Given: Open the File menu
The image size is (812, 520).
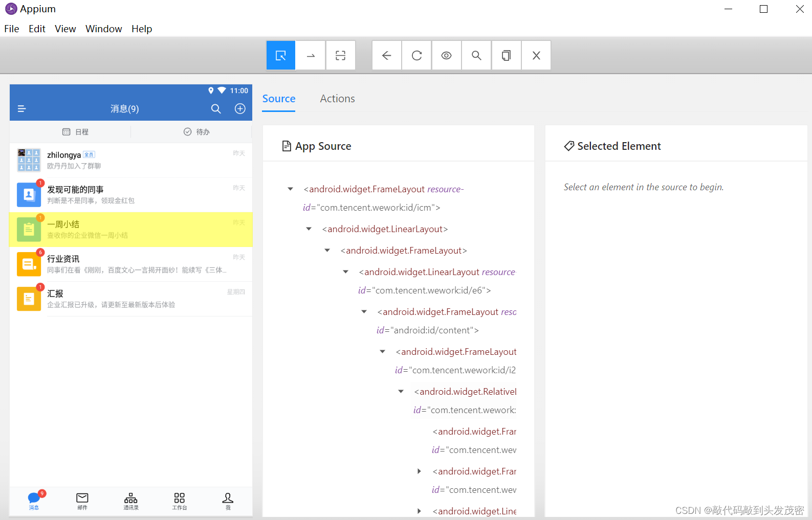Looking at the screenshot, I should click(12, 29).
